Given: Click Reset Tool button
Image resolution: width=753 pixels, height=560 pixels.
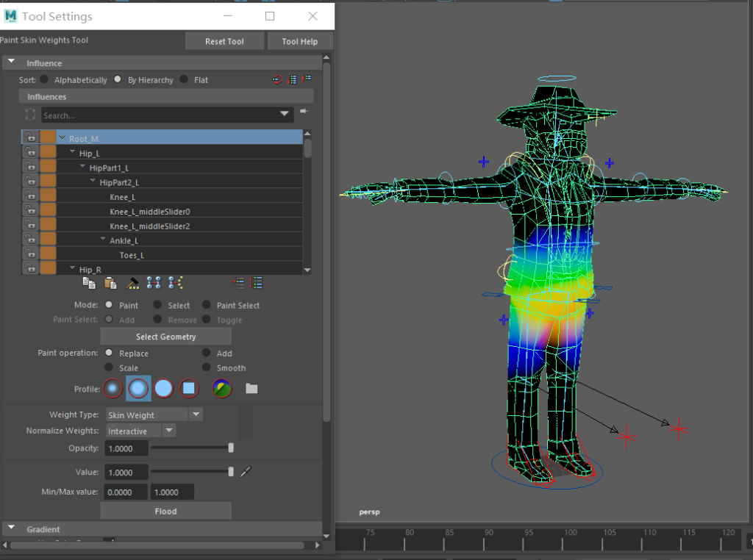Looking at the screenshot, I should [x=224, y=41].
